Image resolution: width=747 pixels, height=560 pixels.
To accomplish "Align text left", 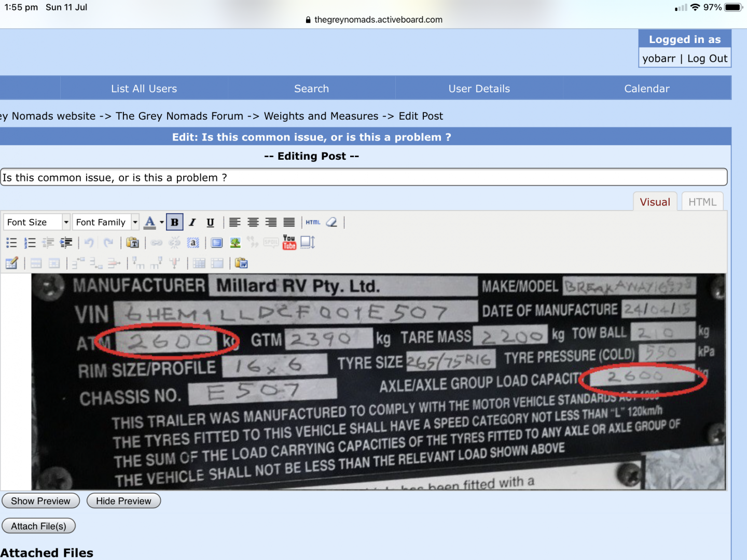I will [x=235, y=222].
